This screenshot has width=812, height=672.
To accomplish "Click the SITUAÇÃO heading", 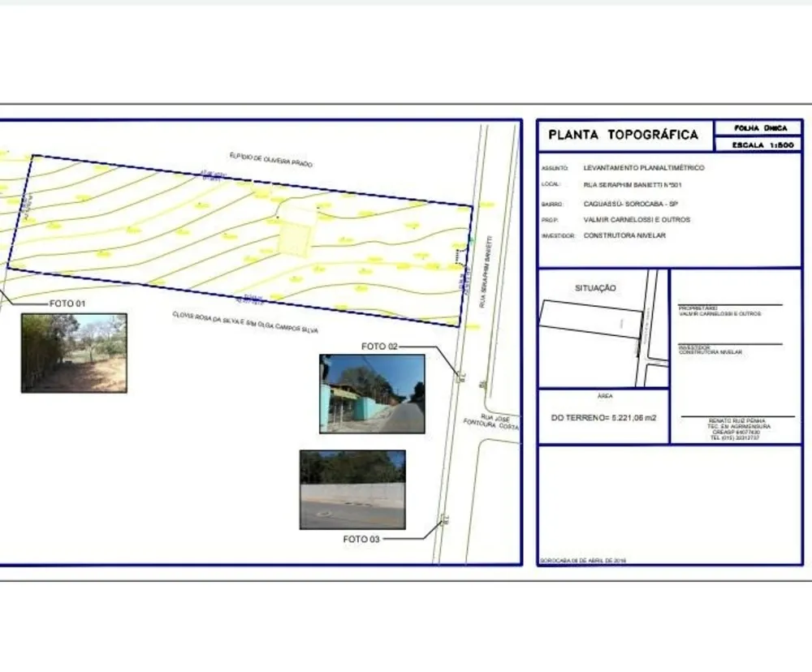I will click(595, 288).
